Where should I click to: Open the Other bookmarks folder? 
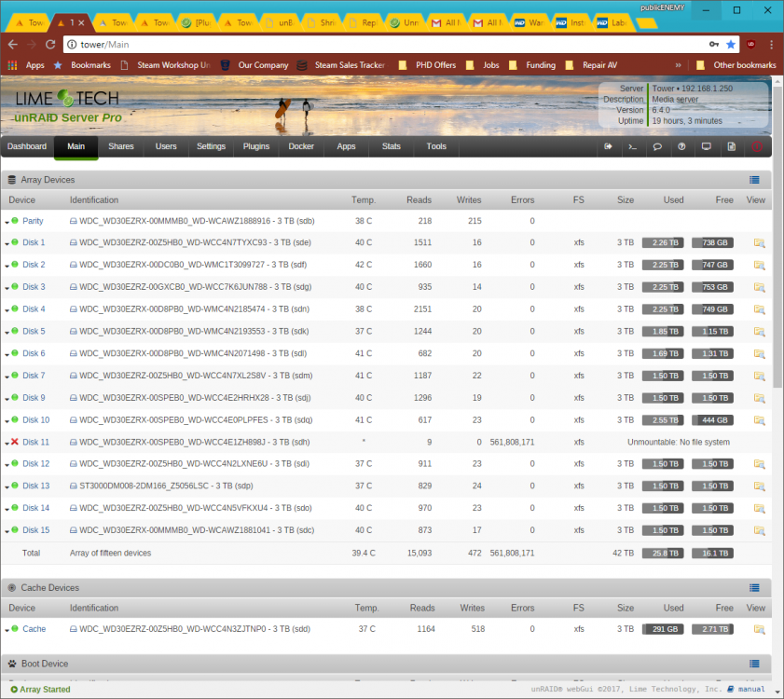click(736, 65)
